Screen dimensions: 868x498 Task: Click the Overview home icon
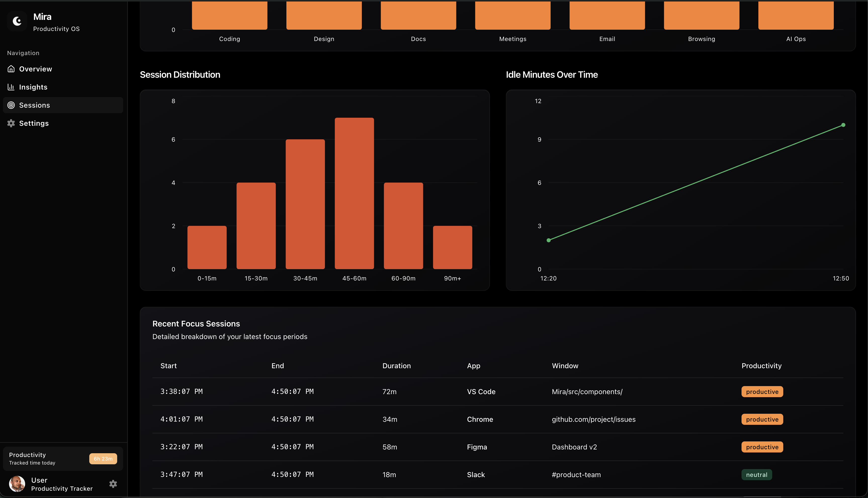(11, 69)
